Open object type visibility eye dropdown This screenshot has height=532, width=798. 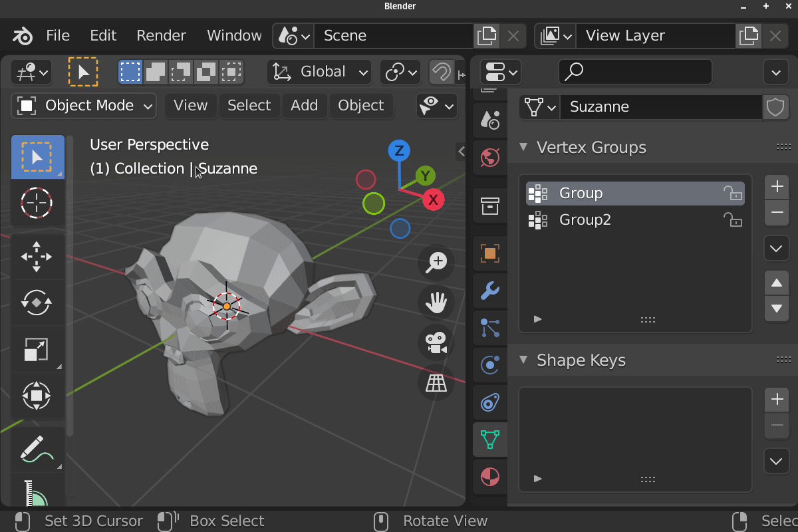[437, 106]
